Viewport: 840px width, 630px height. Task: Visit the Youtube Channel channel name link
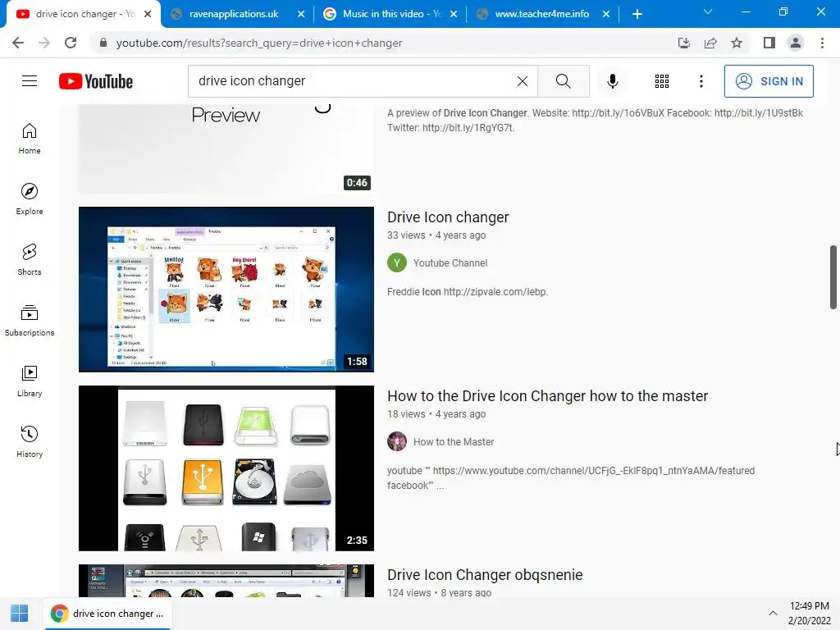[x=450, y=263]
